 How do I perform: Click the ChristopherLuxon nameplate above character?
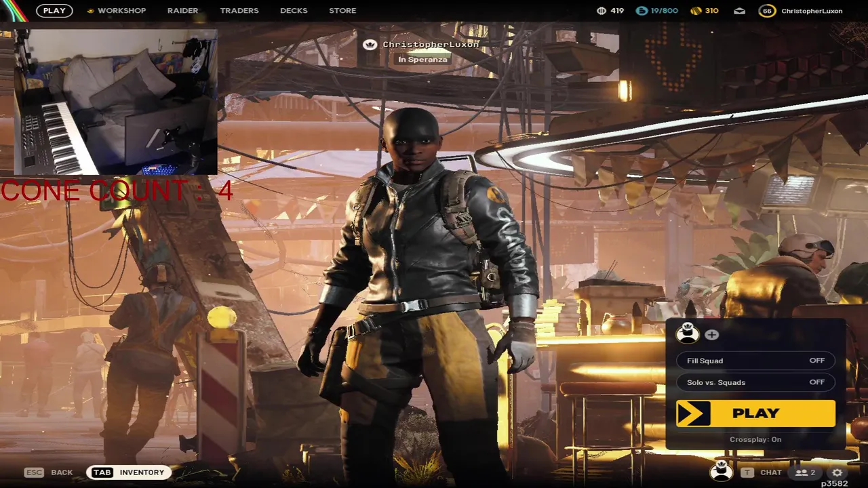point(431,44)
